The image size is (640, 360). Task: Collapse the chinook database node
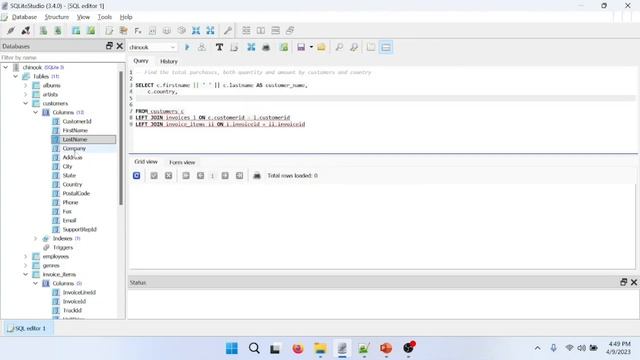pyautogui.click(x=6, y=67)
